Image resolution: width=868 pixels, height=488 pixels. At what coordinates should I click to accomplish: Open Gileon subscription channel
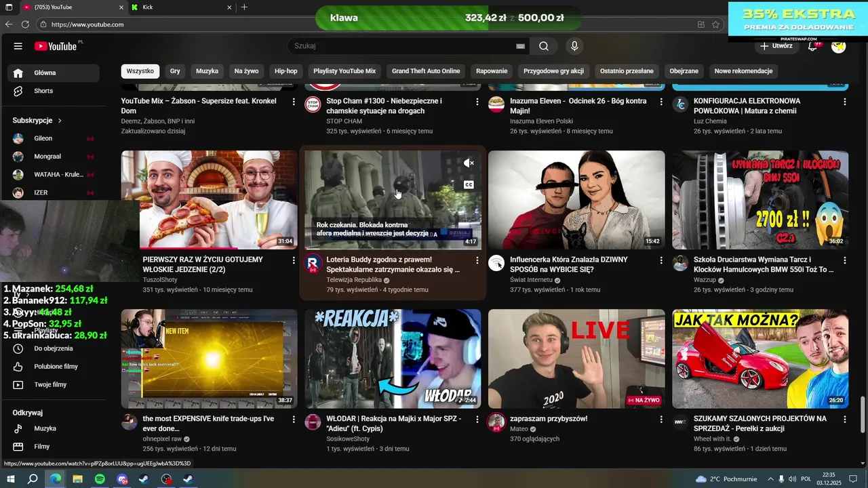point(54,138)
